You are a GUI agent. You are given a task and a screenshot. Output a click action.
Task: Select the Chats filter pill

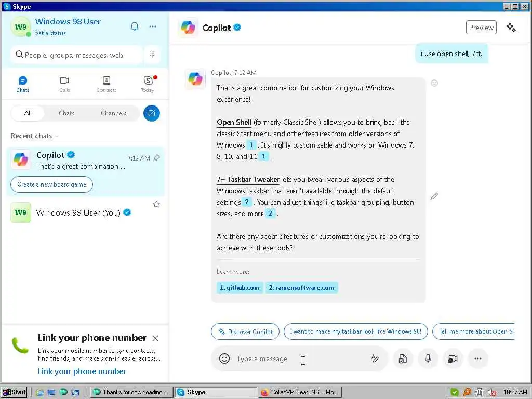tap(66, 113)
